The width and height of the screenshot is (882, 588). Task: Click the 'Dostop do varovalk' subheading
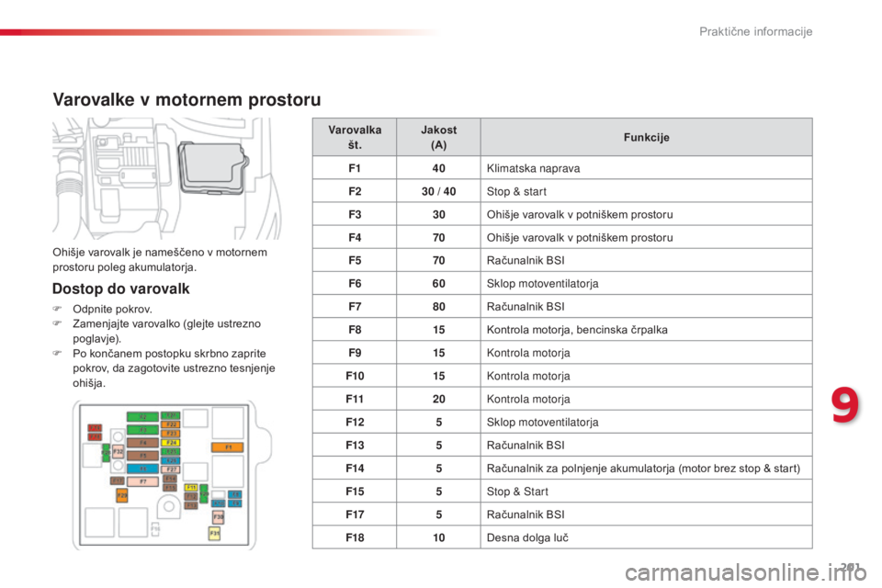(121, 288)
